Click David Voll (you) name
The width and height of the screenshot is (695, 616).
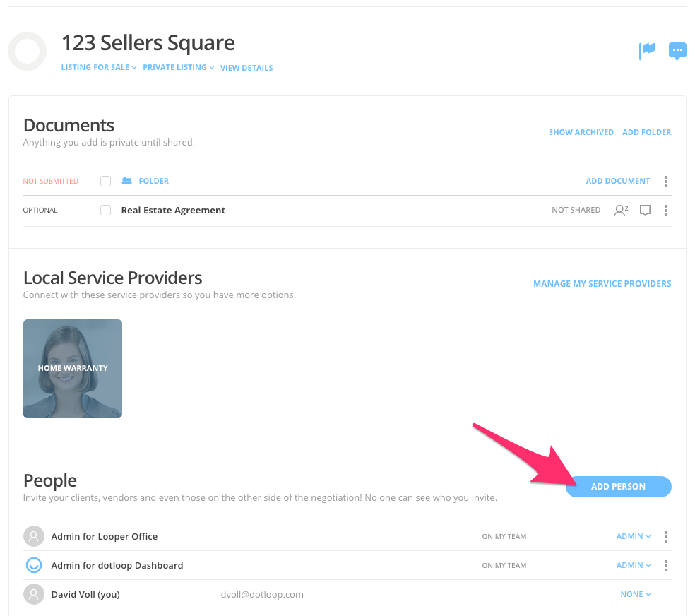click(x=85, y=594)
